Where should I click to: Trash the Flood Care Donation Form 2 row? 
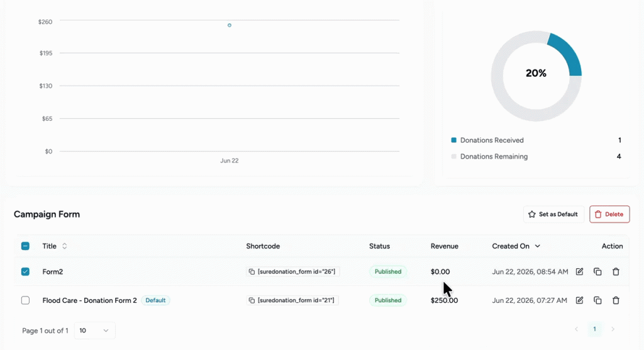616,300
